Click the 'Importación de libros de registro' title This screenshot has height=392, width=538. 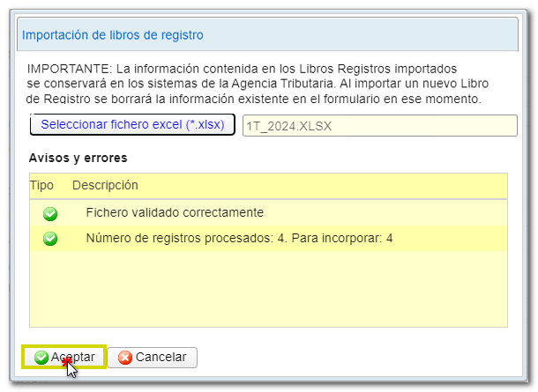(x=112, y=36)
